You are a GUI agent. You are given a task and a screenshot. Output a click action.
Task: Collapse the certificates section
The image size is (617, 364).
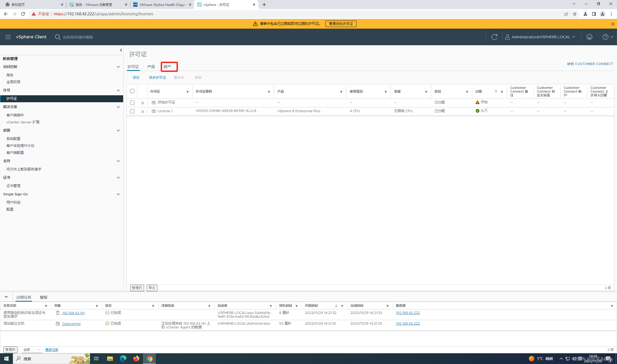pyautogui.click(x=118, y=178)
